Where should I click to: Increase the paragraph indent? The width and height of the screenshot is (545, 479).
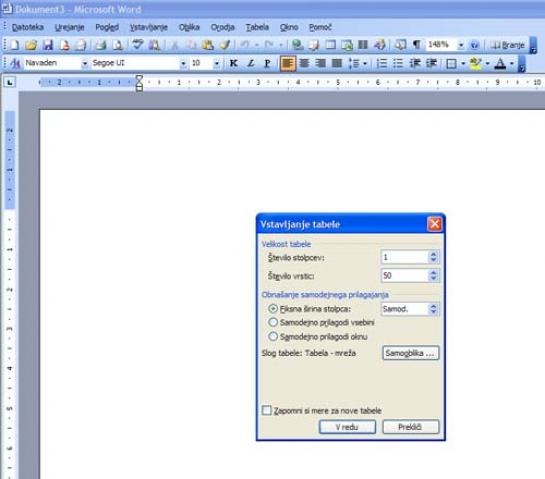(431, 63)
